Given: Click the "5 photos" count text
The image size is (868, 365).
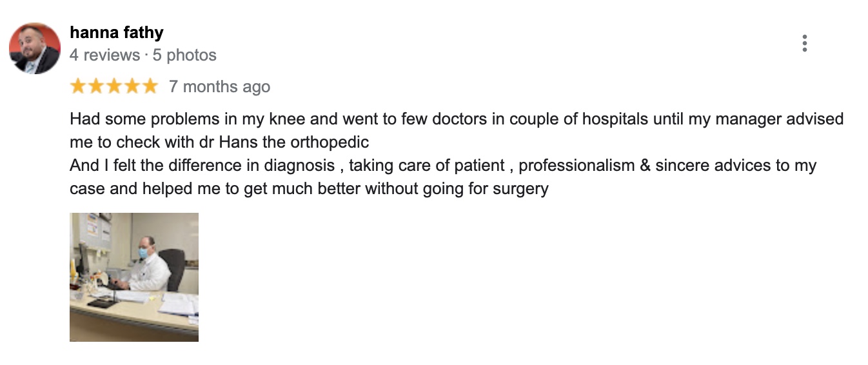Looking at the screenshot, I should (x=184, y=55).
